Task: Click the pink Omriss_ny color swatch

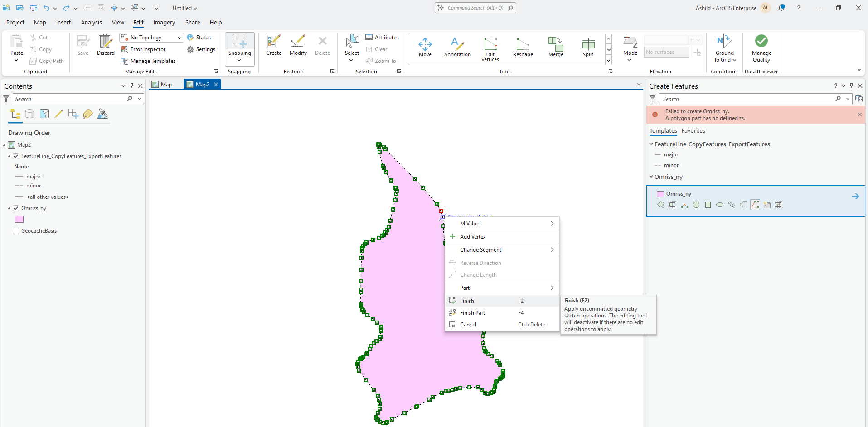Action: click(19, 219)
